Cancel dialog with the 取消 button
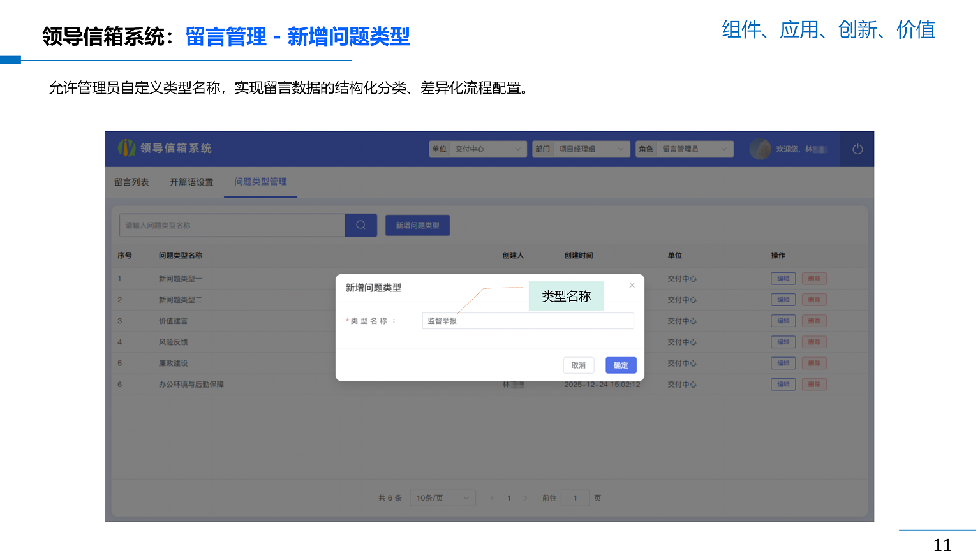The image size is (980, 551). click(x=578, y=365)
